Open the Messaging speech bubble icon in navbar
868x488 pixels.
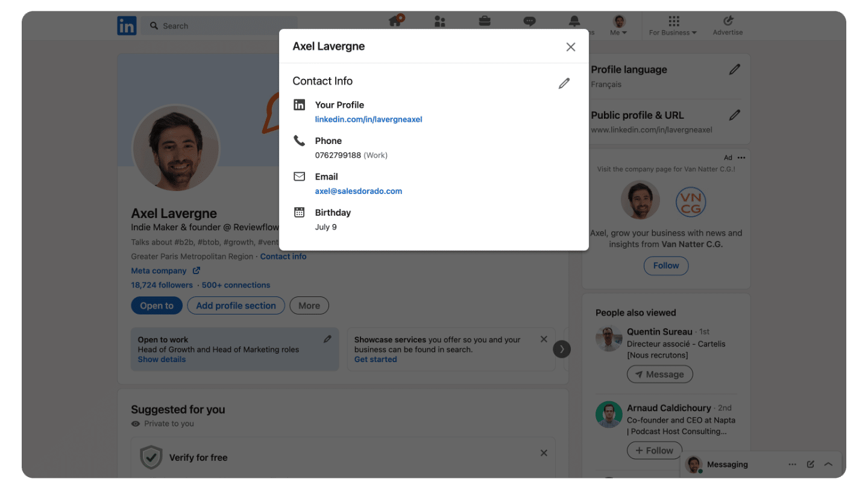[x=529, y=22]
